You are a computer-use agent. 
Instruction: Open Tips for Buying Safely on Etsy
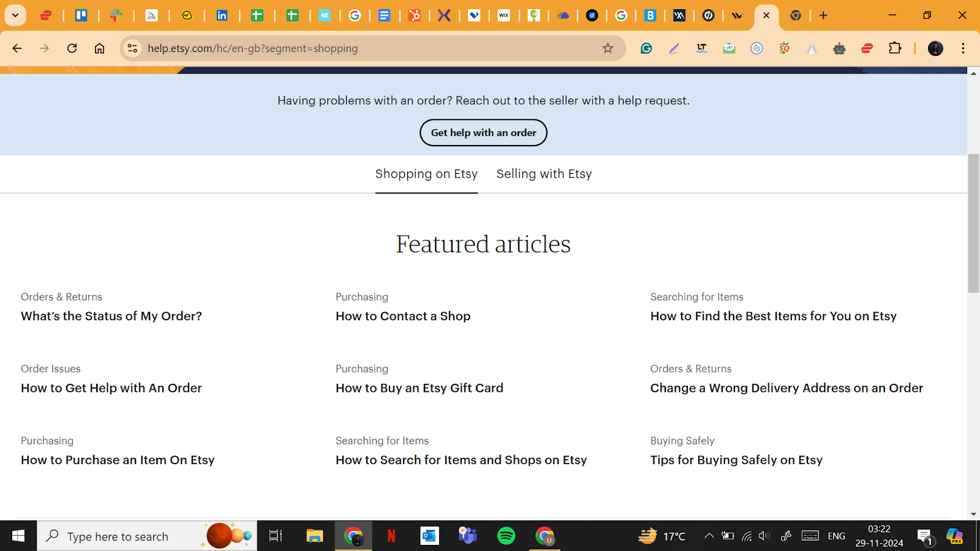click(736, 460)
